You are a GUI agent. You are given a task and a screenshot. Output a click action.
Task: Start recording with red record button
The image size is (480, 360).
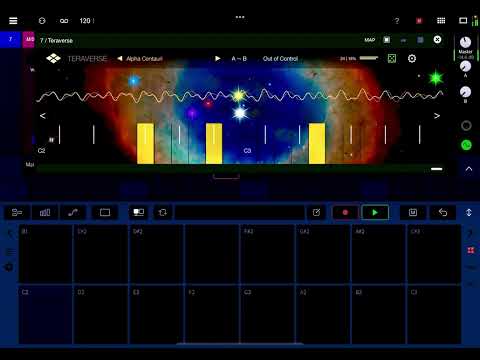click(x=345, y=212)
